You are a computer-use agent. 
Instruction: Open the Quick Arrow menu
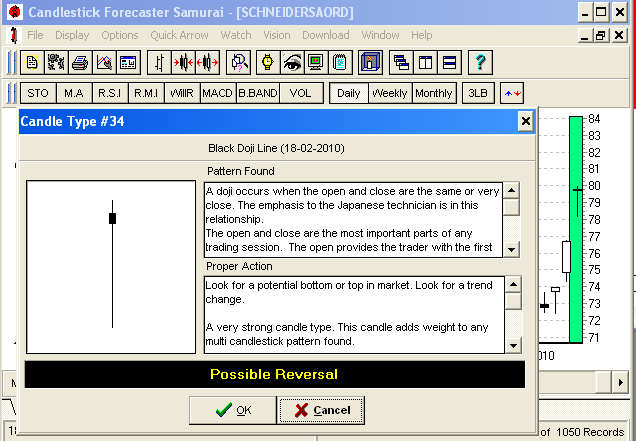[179, 35]
